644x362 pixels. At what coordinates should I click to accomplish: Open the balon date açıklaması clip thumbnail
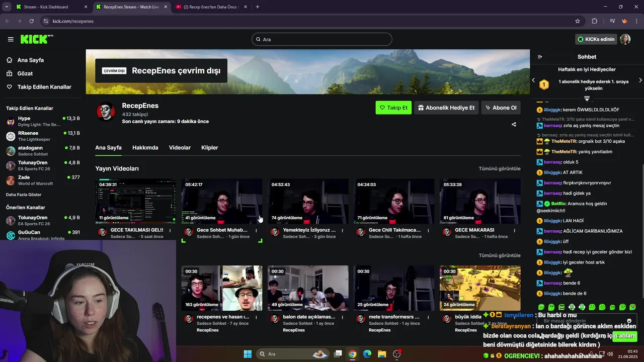308,288
